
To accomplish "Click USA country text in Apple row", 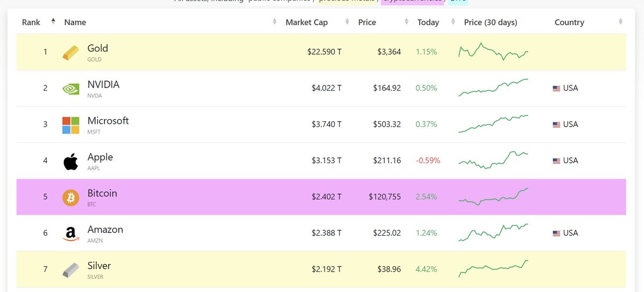I will [x=570, y=160].
